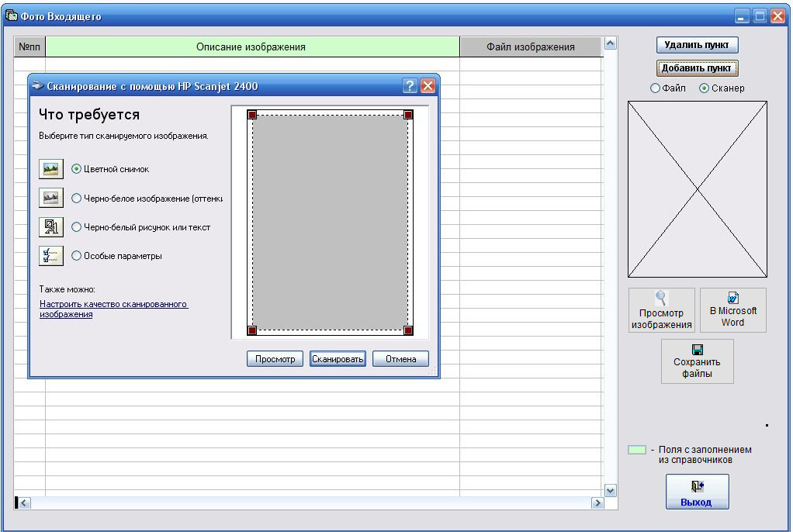Click the grayscale image icon
This screenshot has height=532, width=793.
(x=51, y=198)
